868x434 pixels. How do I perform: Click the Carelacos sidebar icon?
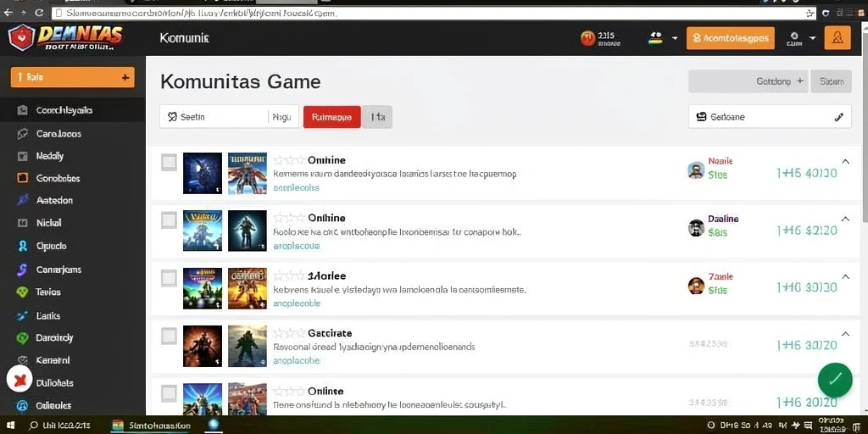(23, 133)
